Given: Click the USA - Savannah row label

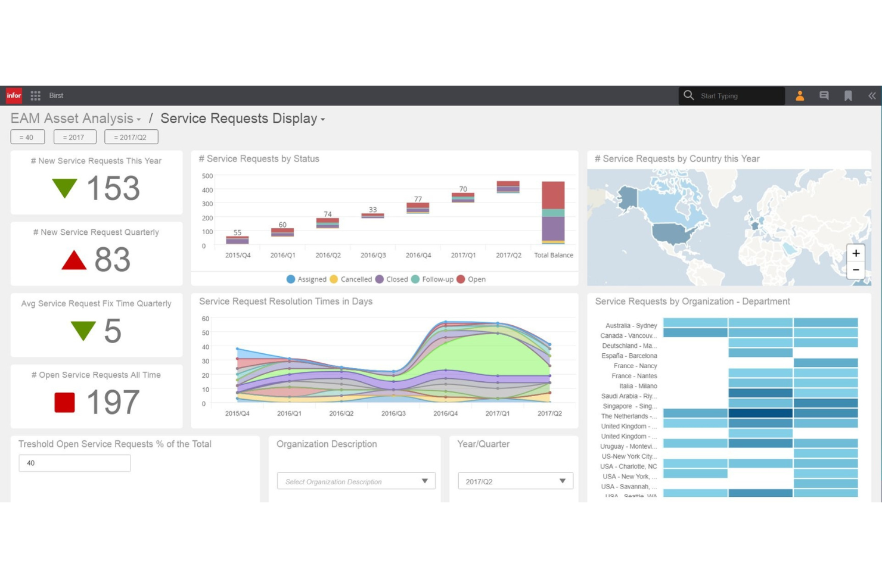Looking at the screenshot, I should coord(629,487).
